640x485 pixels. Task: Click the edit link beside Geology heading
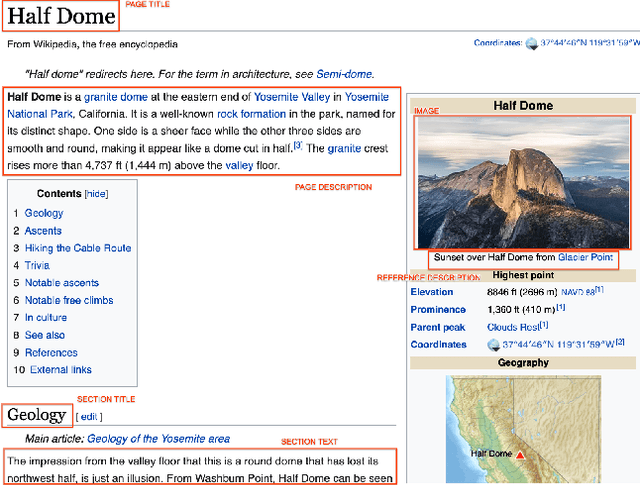89,417
